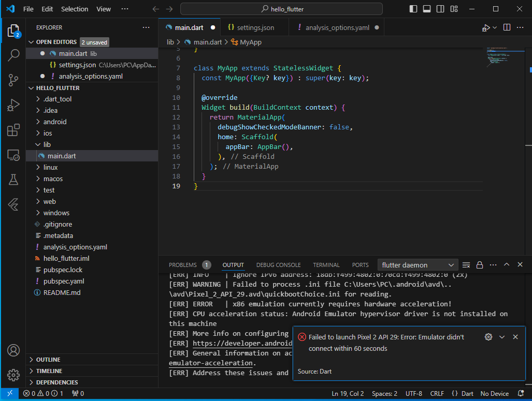Open the Testing flask view
This screenshot has height=401, width=532.
point(13,180)
